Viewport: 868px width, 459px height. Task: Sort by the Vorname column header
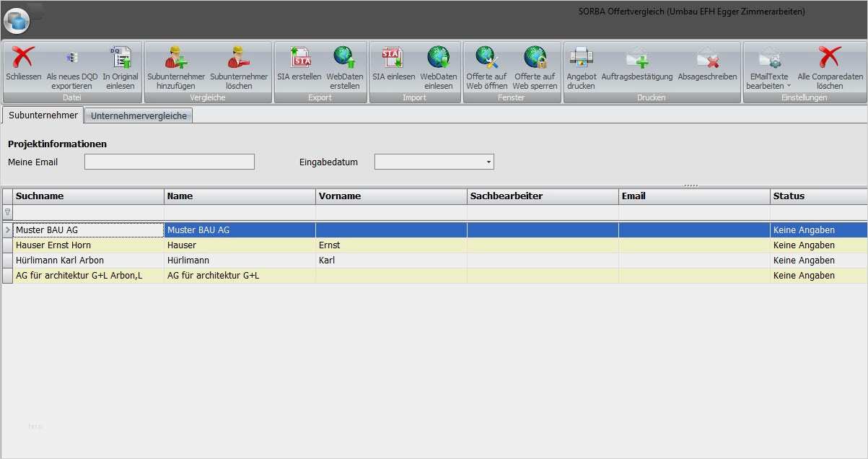pyautogui.click(x=392, y=196)
